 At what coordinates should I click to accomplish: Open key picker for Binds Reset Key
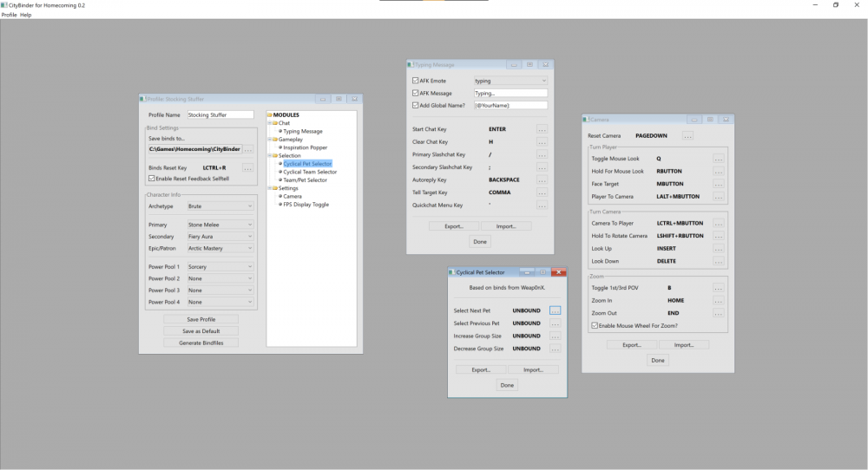247,167
